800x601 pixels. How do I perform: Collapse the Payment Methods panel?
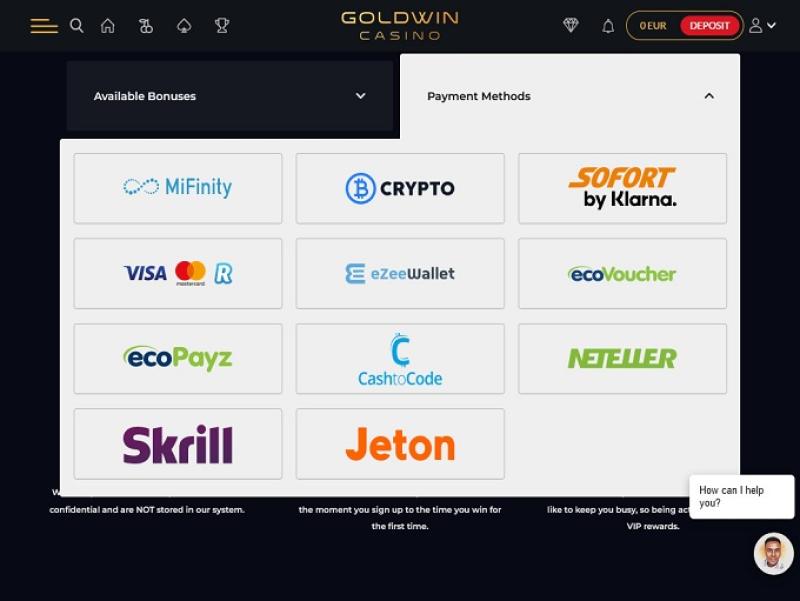[x=570, y=96]
